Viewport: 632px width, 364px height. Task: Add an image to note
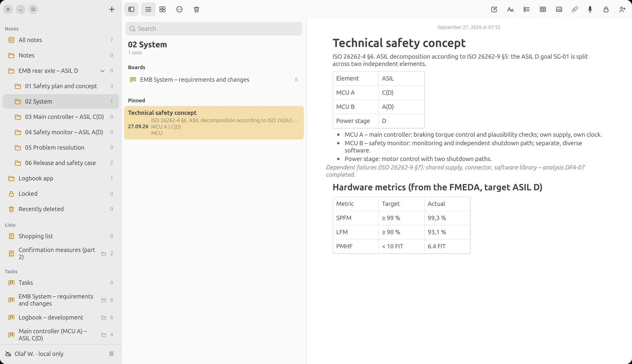[x=559, y=9]
